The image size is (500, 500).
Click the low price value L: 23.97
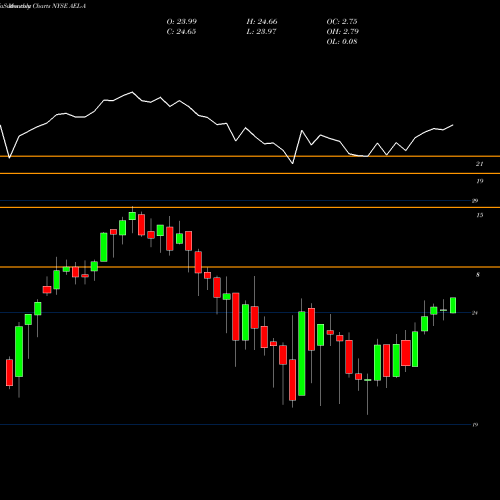[x=261, y=32]
